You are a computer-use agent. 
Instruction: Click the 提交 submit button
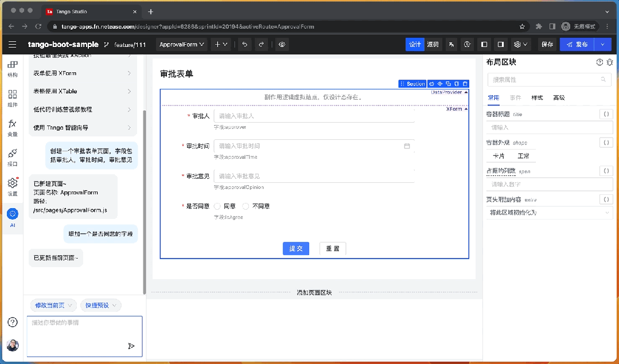click(x=295, y=248)
